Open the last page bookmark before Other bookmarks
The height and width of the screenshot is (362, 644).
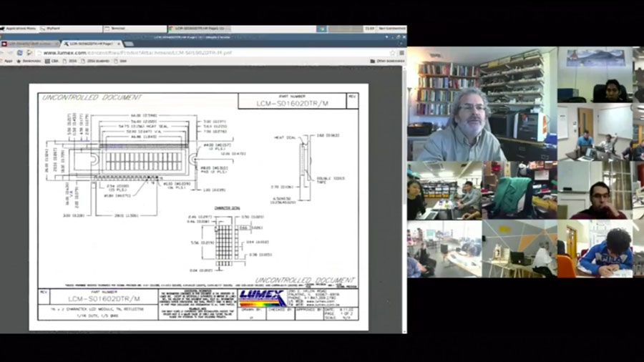(x=120, y=61)
